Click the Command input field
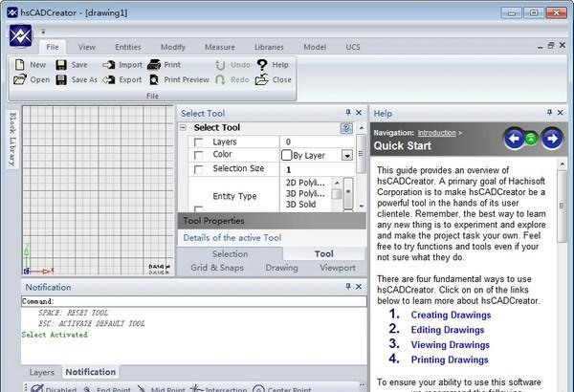The image size is (574, 392). point(194,301)
